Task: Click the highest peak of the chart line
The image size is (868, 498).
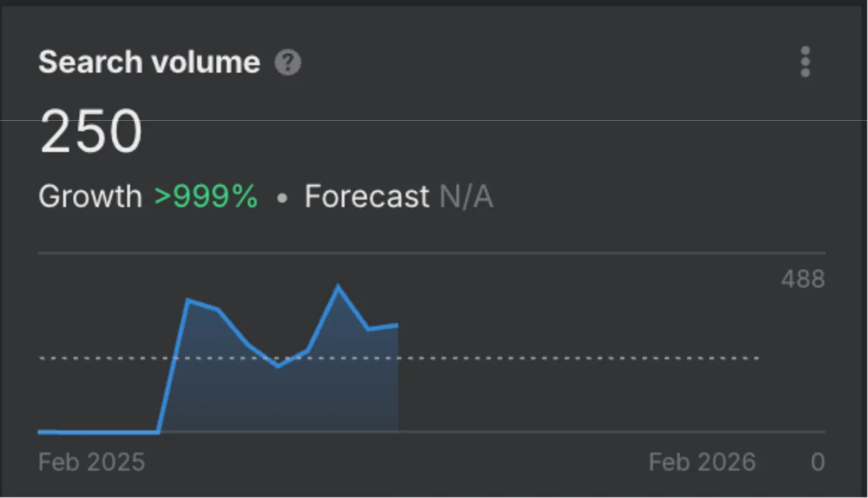Action: (338, 287)
